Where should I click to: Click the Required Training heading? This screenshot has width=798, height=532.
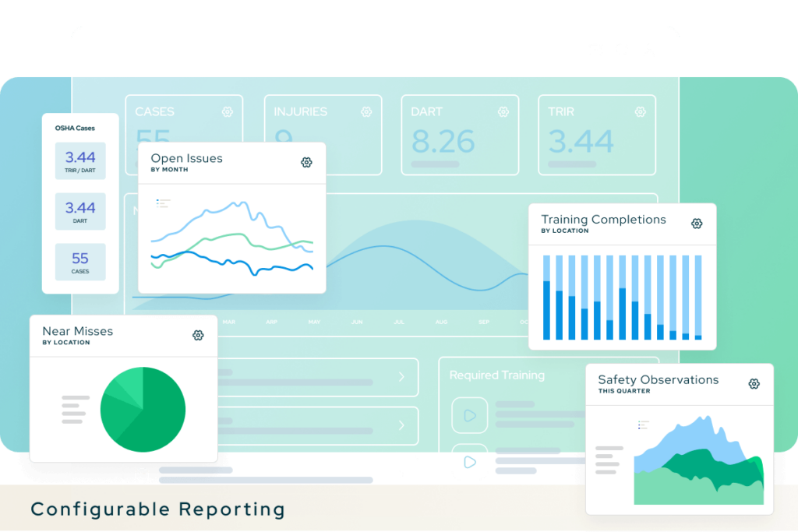[x=496, y=375]
